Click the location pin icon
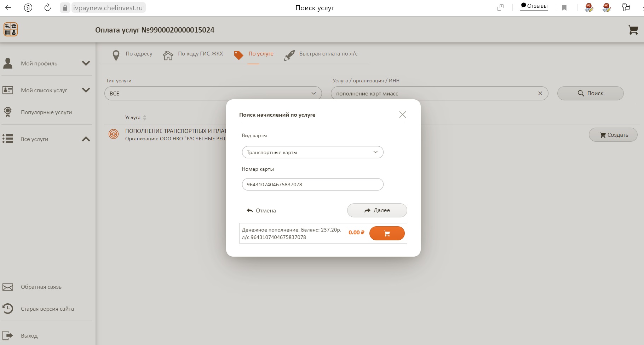The width and height of the screenshot is (644, 345). [x=116, y=55]
